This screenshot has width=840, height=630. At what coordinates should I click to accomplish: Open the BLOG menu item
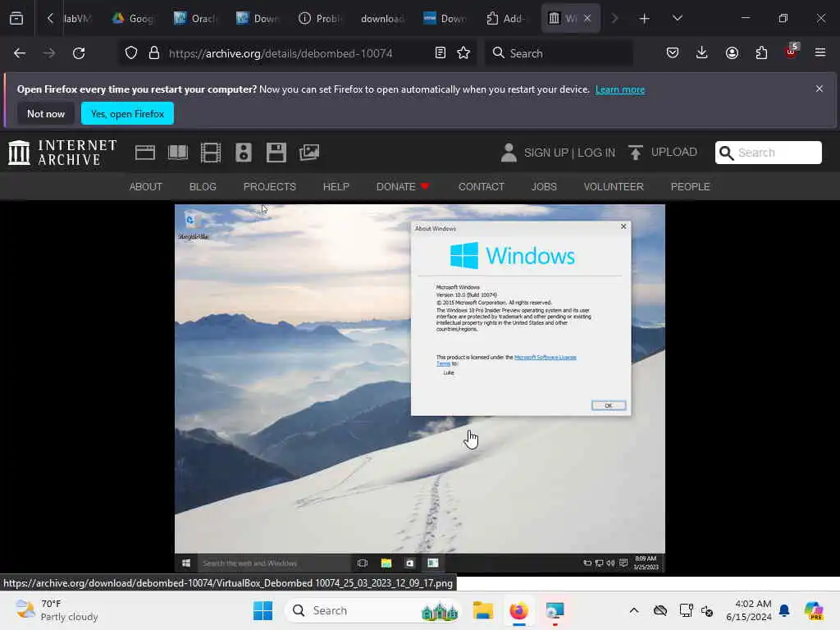pos(203,186)
